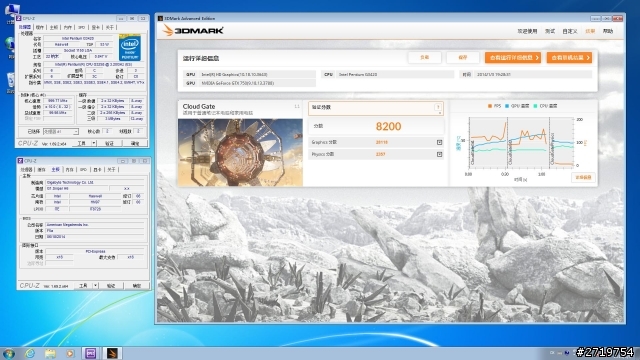The height and width of the screenshot is (360, 640).
Task: Switch to 3DMark via its taskbar button
Action: [112, 353]
